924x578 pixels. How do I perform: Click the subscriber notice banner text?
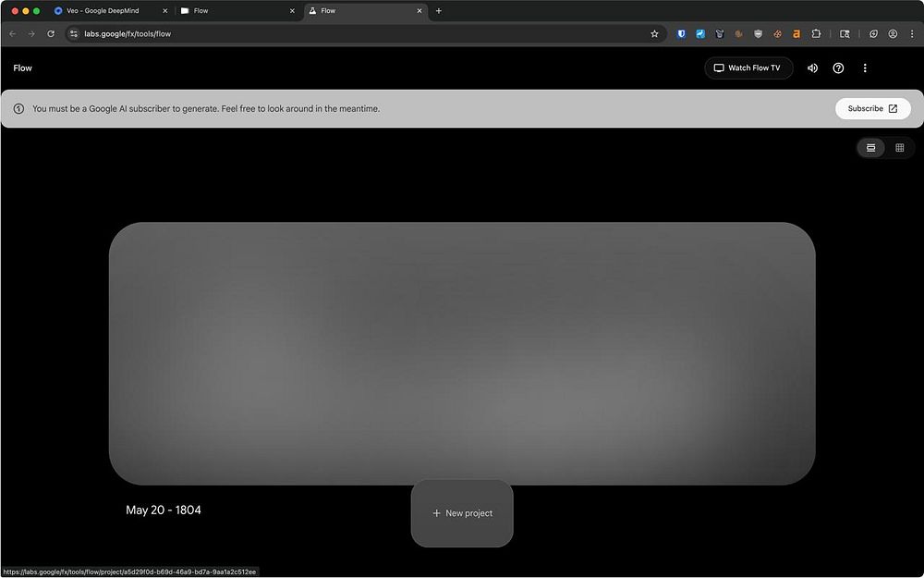[x=206, y=108]
